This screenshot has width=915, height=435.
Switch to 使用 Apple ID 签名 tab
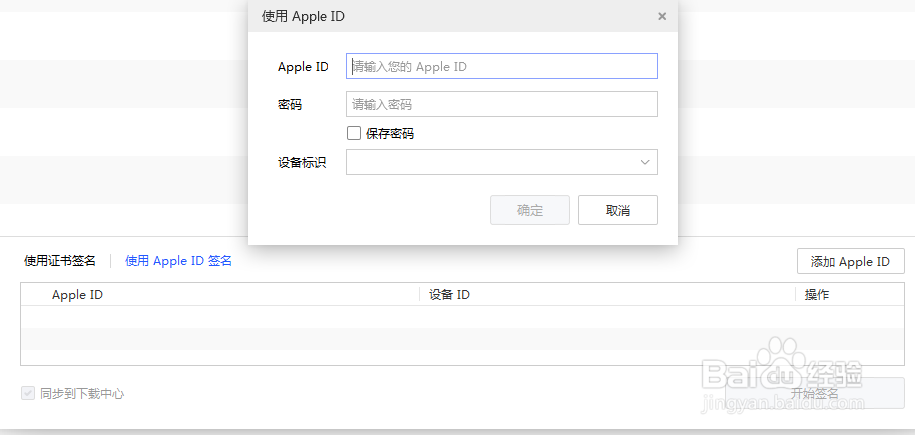click(179, 261)
